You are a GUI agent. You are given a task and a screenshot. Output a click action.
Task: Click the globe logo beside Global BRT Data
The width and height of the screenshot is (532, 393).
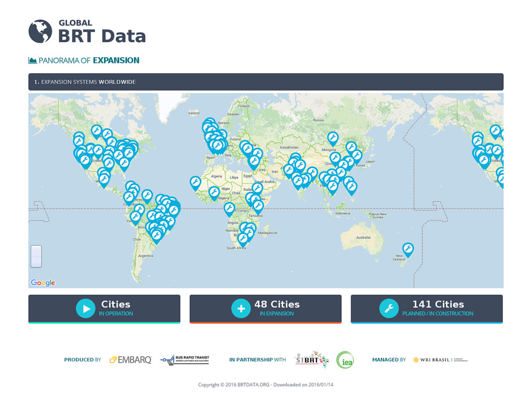tap(40, 31)
